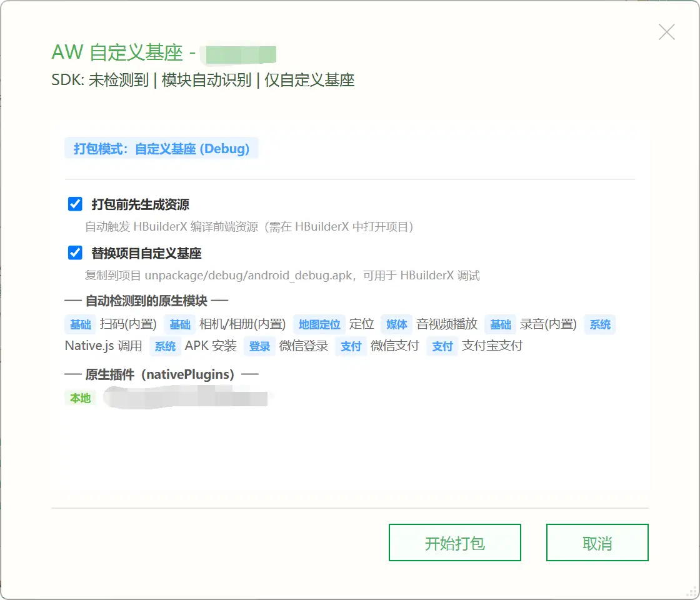The width and height of the screenshot is (700, 600).
Task: Click the 打包前先生成资源 label text
Action: tap(140, 204)
